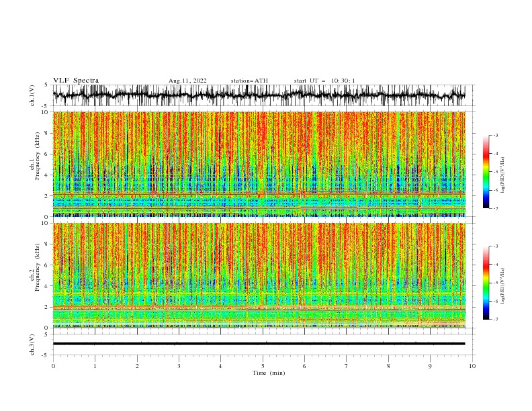
Task: Click the lower colorbar "-5" tick value
Action: tap(496, 283)
